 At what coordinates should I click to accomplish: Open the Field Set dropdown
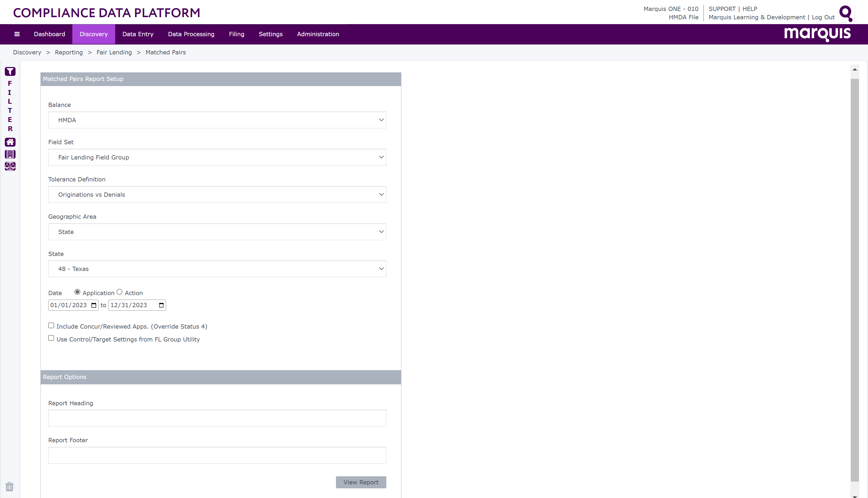click(x=217, y=157)
